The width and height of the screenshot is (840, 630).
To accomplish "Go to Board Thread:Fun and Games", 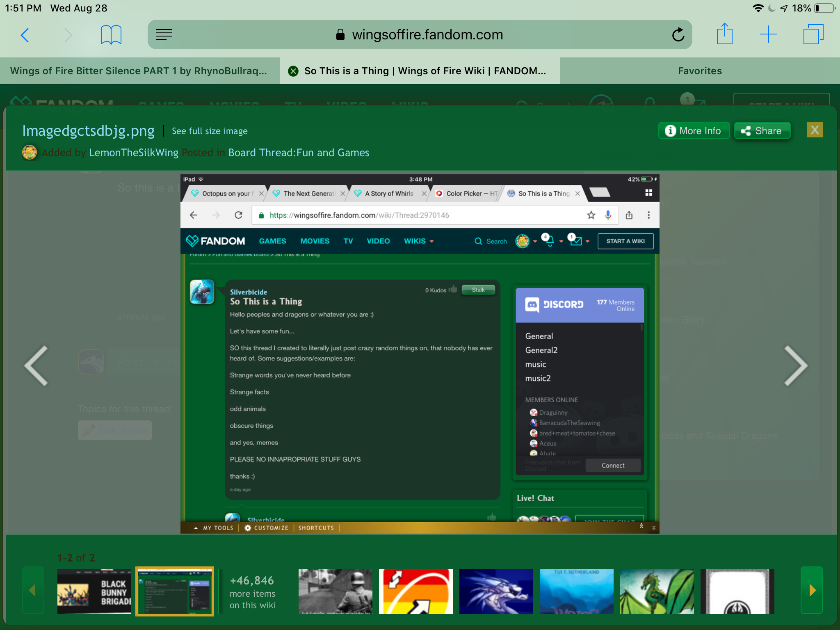I will 299,153.
